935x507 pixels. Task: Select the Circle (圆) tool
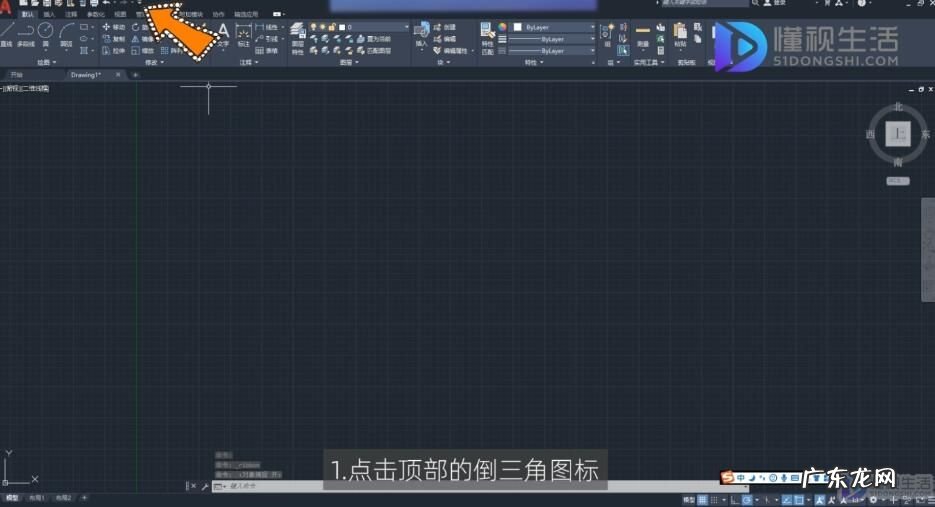click(45, 33)
